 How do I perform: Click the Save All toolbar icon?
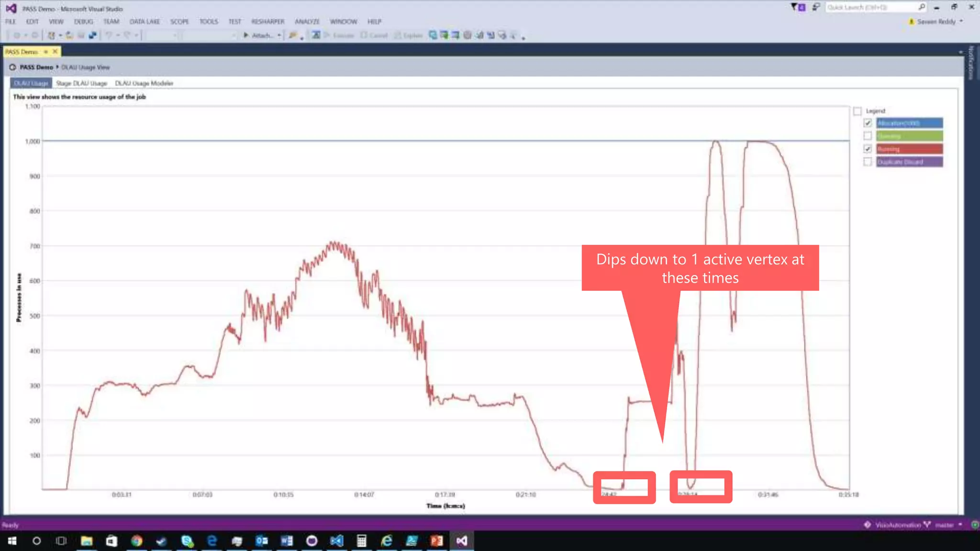click(x=92, y=35)
